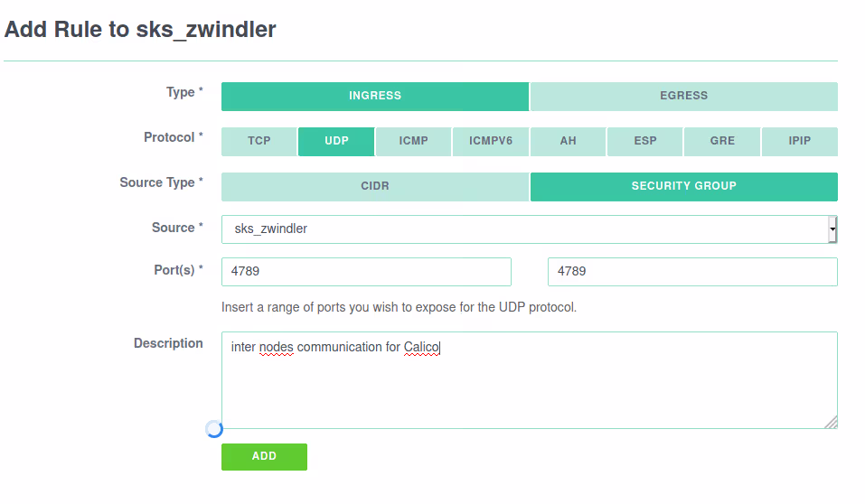Choose the UDP protocol option
865x504 pixels.
(x=336, y=141)
